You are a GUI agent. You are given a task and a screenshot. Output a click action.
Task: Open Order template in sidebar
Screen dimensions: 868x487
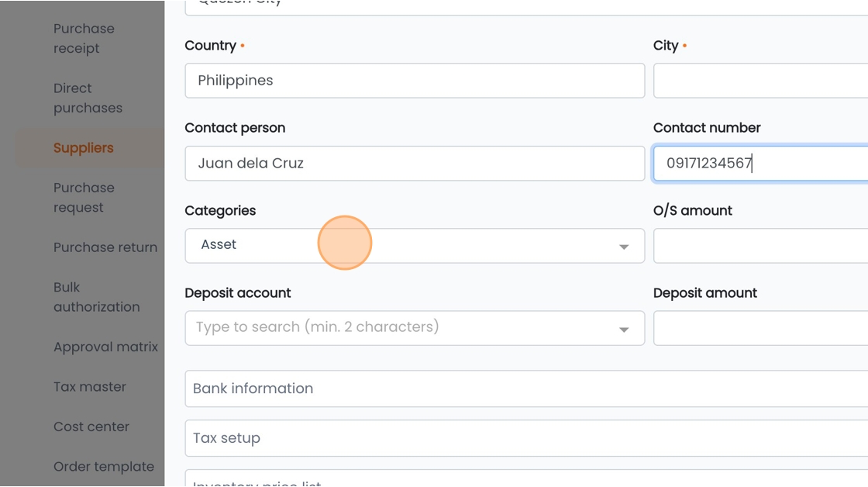(104, 467)
